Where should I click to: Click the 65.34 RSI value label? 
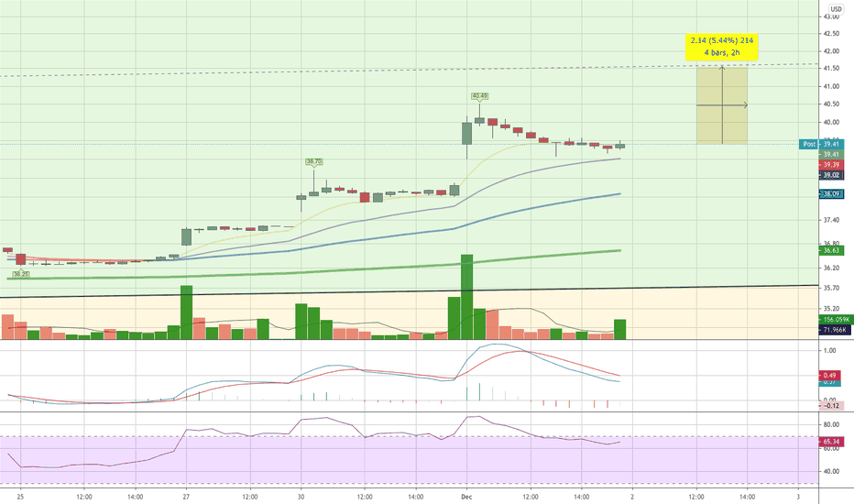pyautogui.click(x=831, y=442)
